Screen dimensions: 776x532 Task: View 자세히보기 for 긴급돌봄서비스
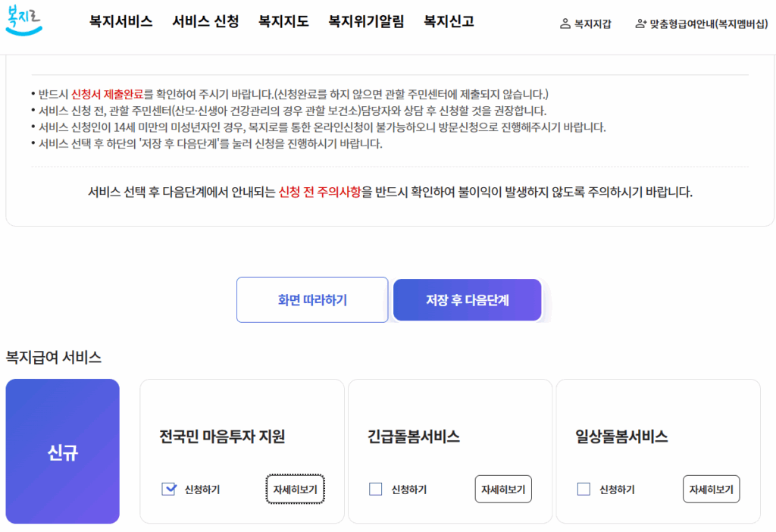(x=503, y=489)
